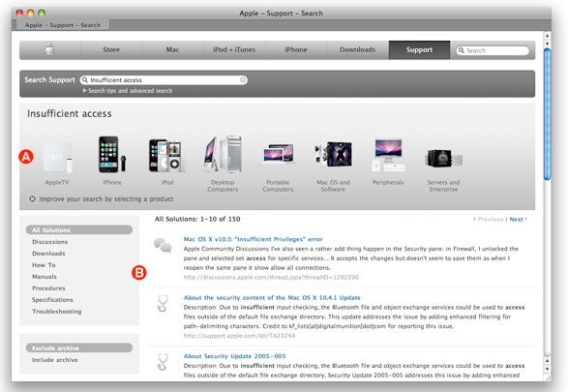This screenshot has width=568, height=392.
Task: Pick the Portable Computers product icon
Action: tap(278, 154)
